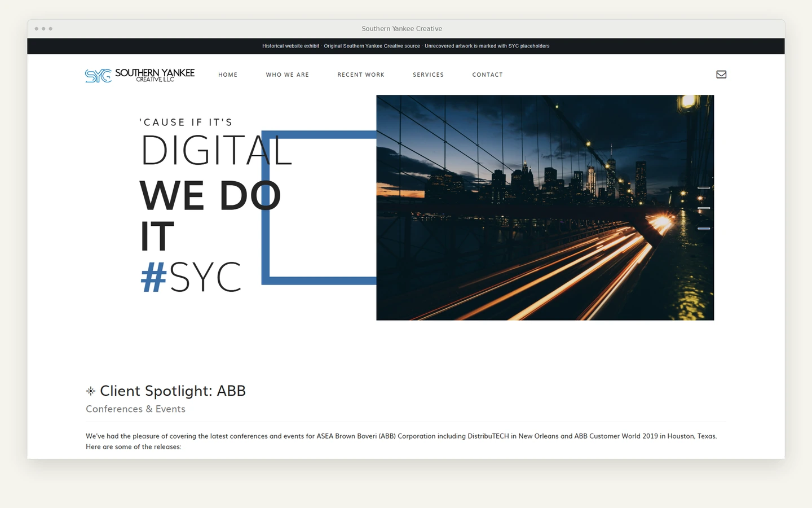812x508 pixels.
Task: Click the sparkle icon beside Client Spotlight heading
Action: coord(90,391)
